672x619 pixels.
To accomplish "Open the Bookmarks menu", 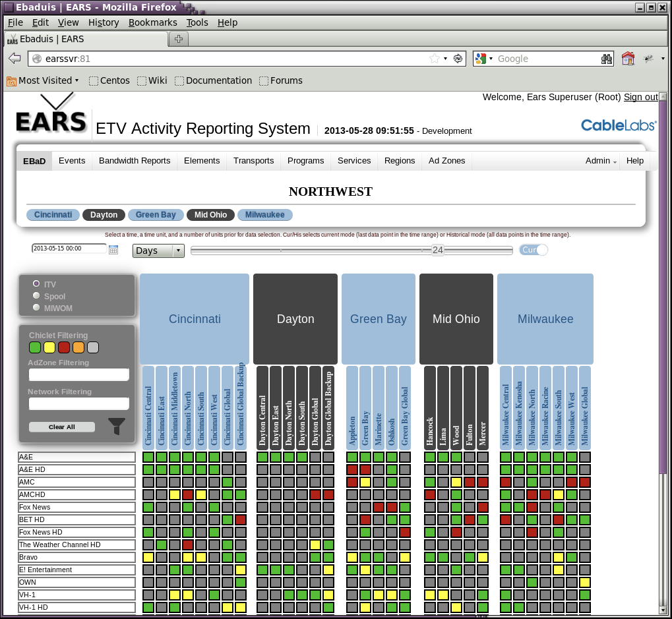I will pyautogui.click(x=152, y=22).
